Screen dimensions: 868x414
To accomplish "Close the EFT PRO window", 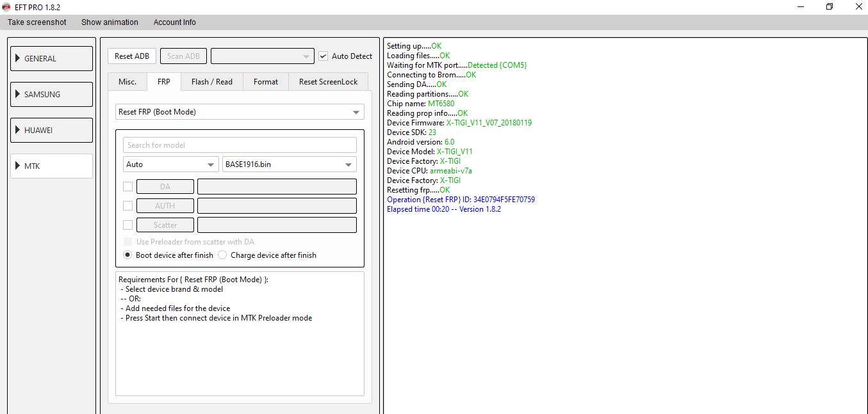I will (858, 6).
